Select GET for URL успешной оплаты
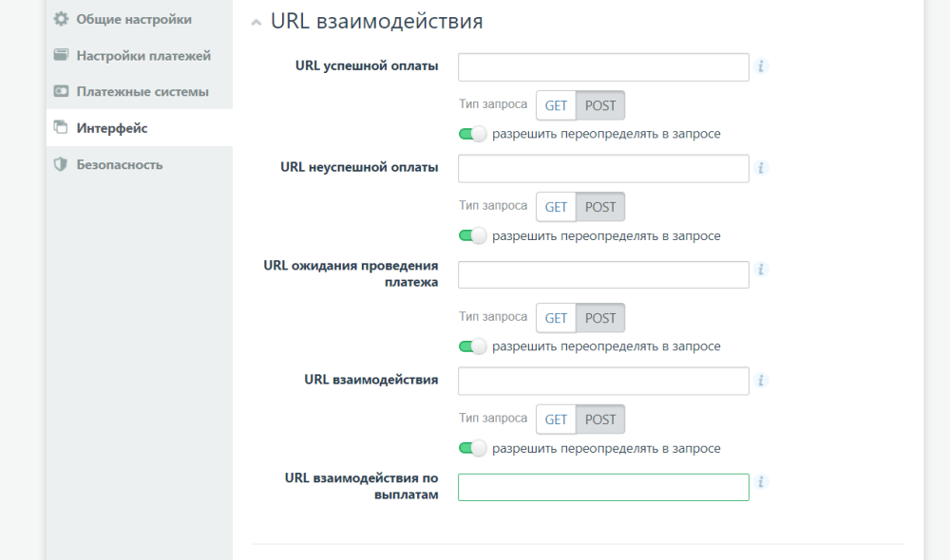The image size is (950, 560). 556,105
